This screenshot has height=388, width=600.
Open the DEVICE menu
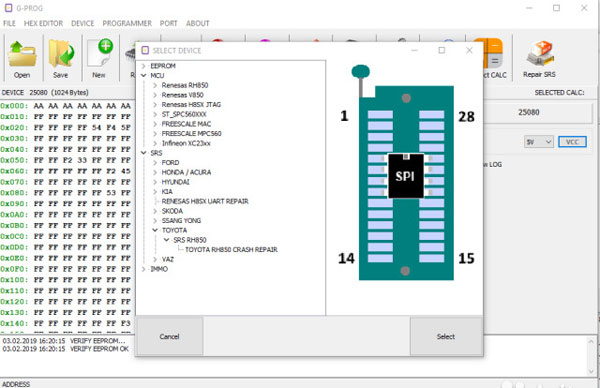point(82,23)
